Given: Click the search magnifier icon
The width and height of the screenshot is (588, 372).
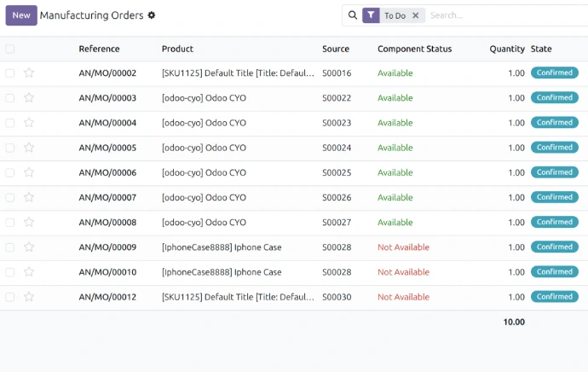Looking at the screenshot, I should (x=352, y=15).
